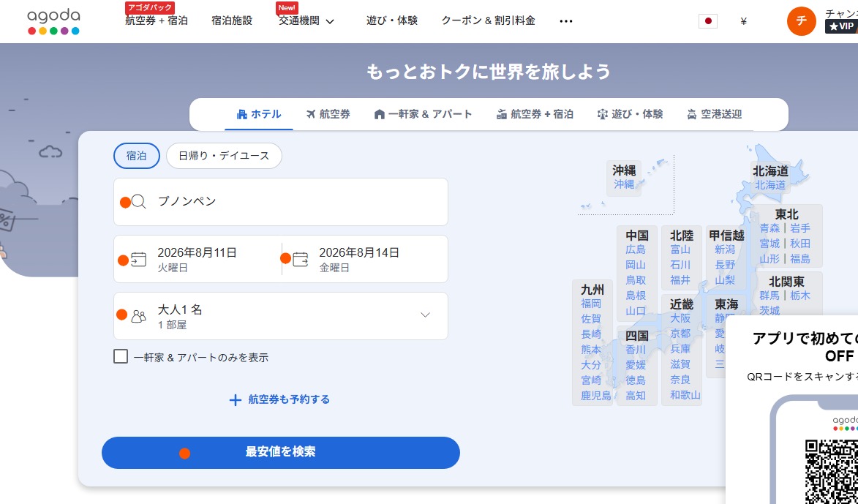Choose 島根 in the 中国 region
Screen dimensions: 858x504
click(x=636, y=296)
